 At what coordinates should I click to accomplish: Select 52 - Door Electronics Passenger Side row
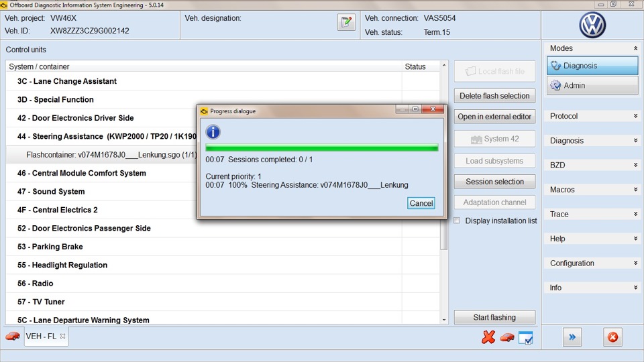coord(223,228)
